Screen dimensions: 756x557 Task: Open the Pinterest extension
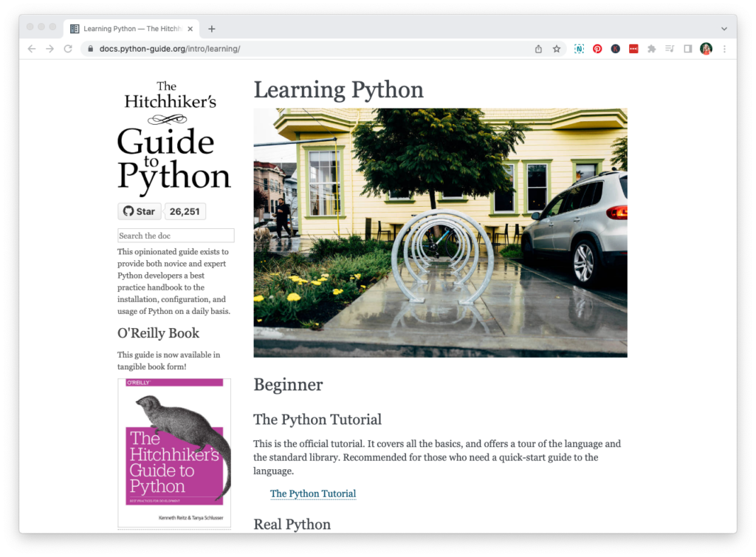tap(597, 49)
